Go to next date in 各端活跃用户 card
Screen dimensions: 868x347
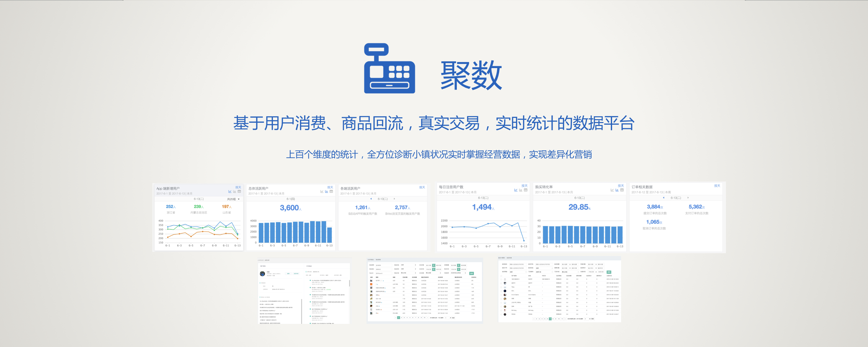[394, 199]
